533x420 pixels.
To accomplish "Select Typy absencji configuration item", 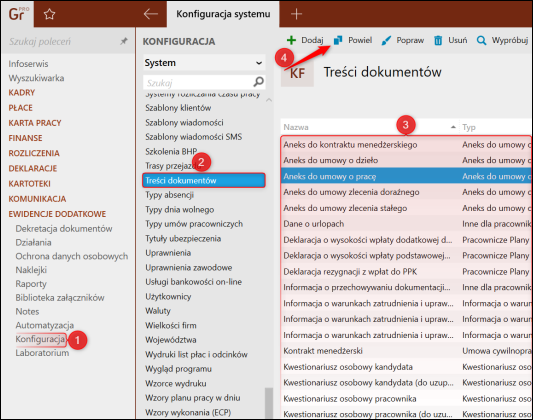I will click(169, 195).
